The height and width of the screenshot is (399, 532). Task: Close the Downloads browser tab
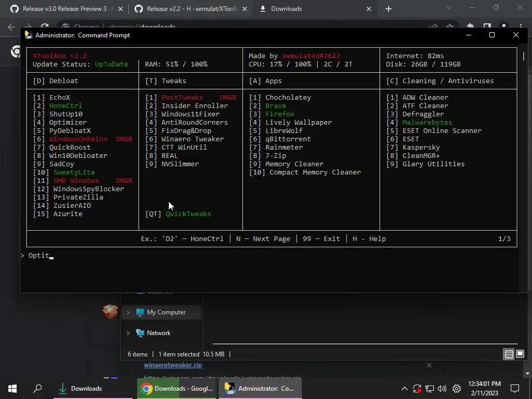pyautogui.click(x=369, y=9)
